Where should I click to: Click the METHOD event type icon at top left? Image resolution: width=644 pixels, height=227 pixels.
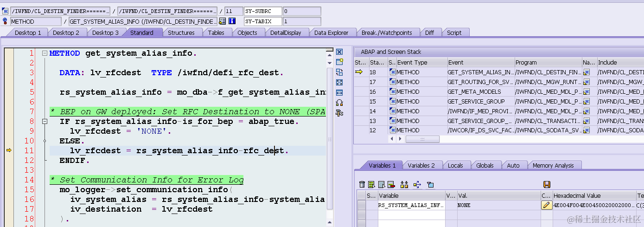tap(5, 21)
